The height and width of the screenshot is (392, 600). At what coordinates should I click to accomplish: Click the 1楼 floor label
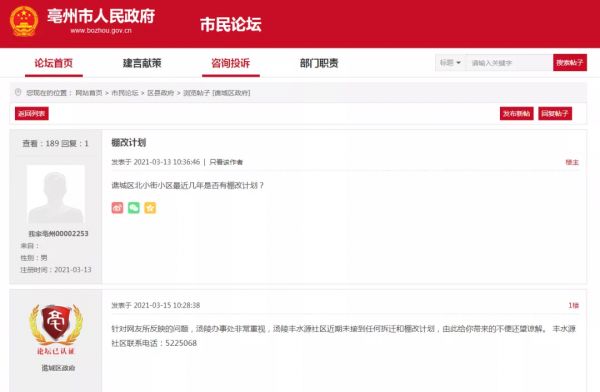tap(574, 305)
